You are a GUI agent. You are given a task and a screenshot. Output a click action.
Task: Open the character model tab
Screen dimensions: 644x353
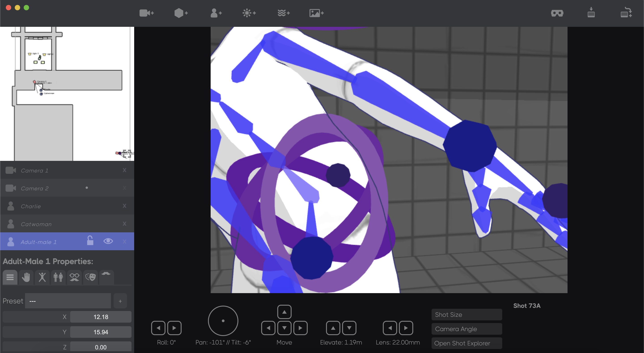pyautogui.click(x=58, y=277)
